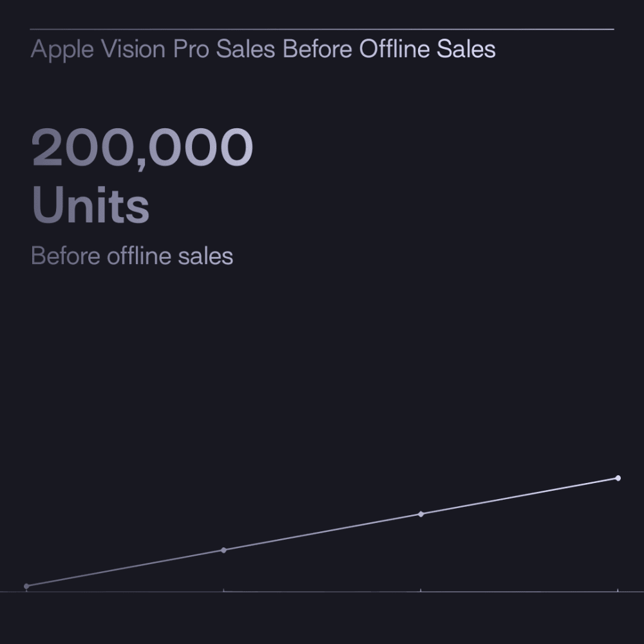Image resolution: width=644 pixels, height=644 pixels.
Task: Click the axis tick below the last point
Action: point(618,590)
